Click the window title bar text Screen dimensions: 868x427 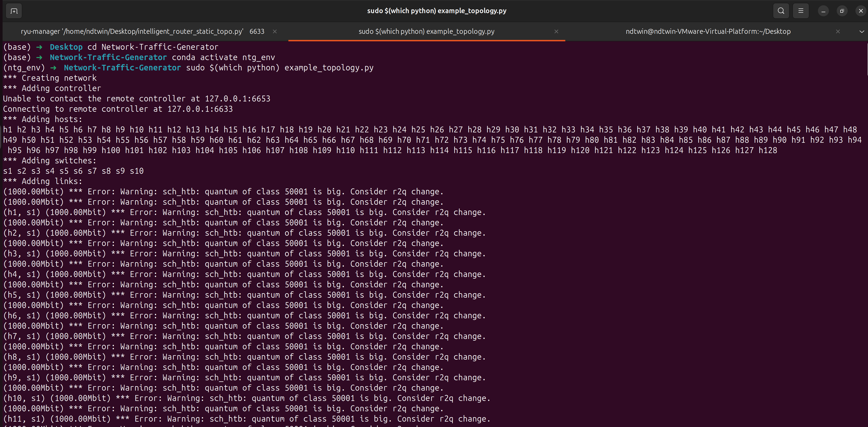(x=436, y=11)
